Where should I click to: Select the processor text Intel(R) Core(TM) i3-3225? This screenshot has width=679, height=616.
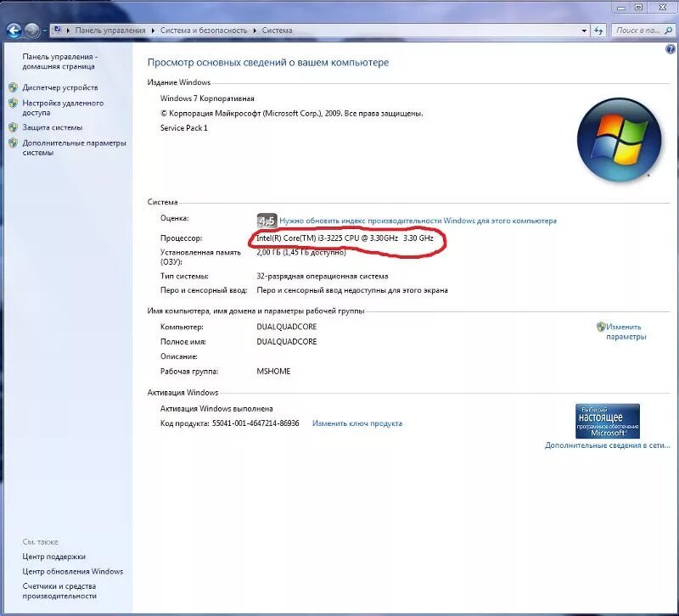pyautogui.click(x=300, y=238)
